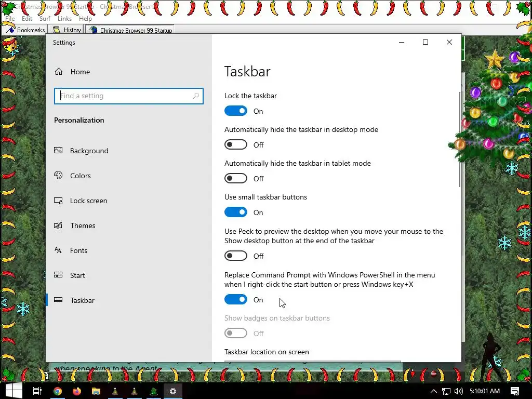Switch to the Bookmarks tab
The image size is (532, 399).
(25, 30)
